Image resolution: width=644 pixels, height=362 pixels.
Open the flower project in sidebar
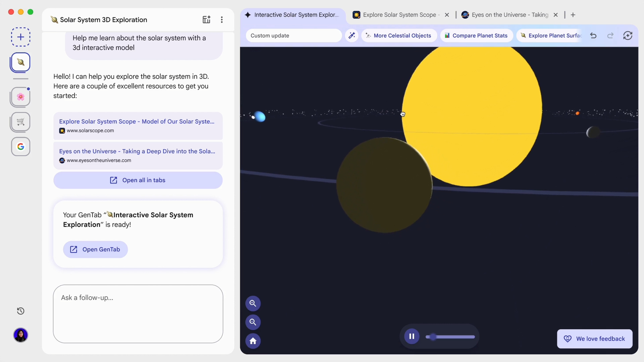point(20,97)
